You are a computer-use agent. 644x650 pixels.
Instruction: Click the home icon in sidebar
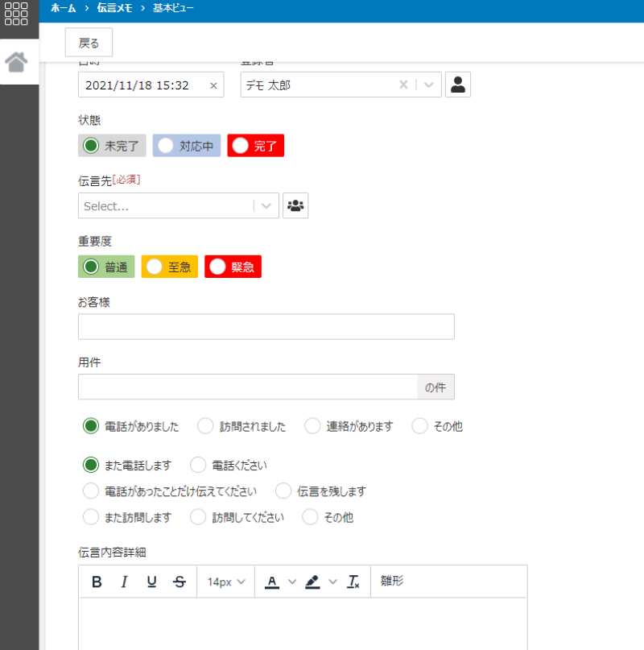click(18, 62)
